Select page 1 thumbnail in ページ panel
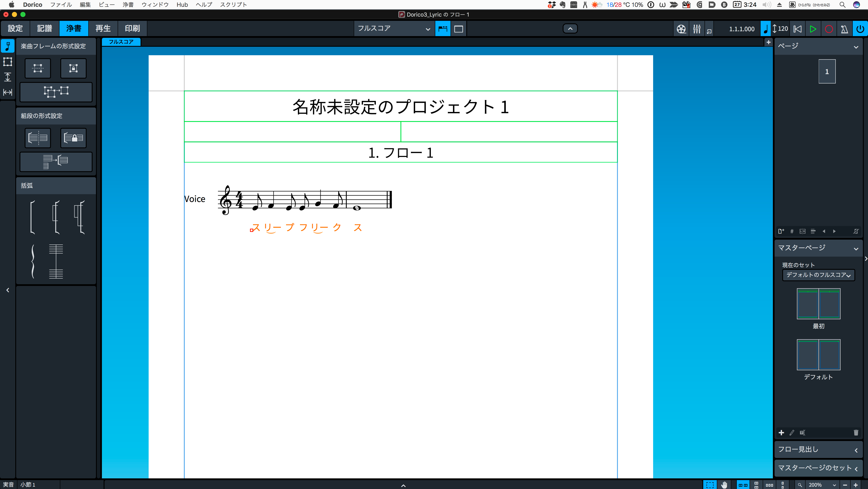This screenshot has width=868, height=489. [827, 71]
